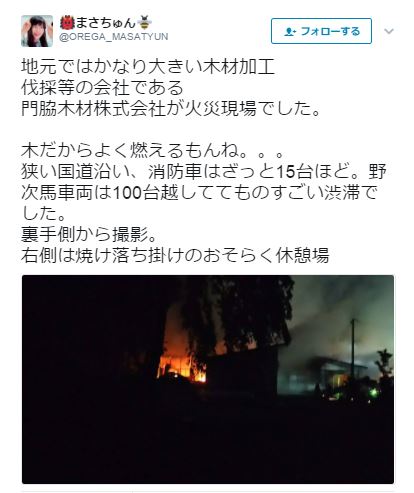Click the bee emoji after まさちゅん

coord(145,23)
